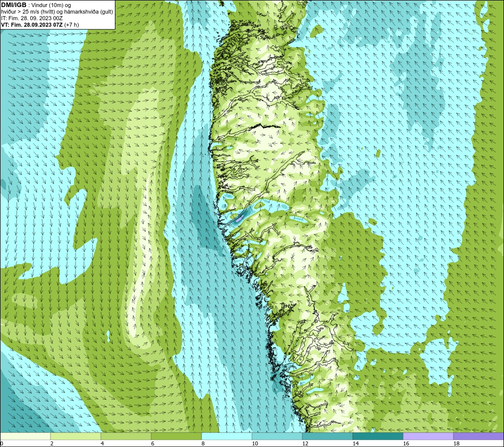Click the 'IT: Fim. 28. 09. 2023 00Z' line
The height and width of the screenshot is (447, 504).
click(x=32, y=18)
